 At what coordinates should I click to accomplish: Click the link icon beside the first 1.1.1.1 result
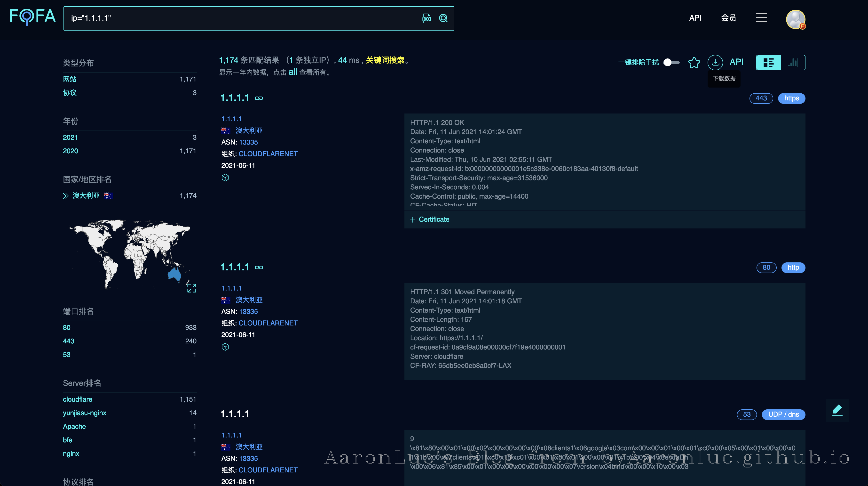(x=259, y=98)
